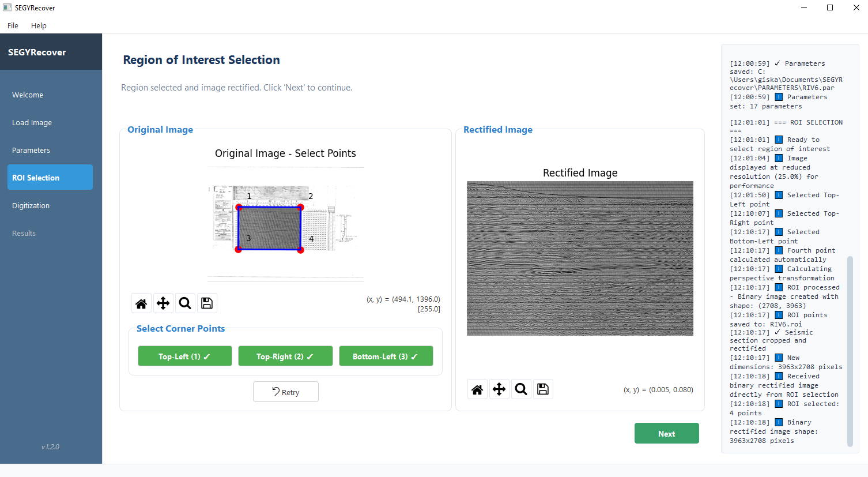Maximize the SEGYRecover window
The width and height of the screenshot is (868, 477).
[x=830, y=7]
